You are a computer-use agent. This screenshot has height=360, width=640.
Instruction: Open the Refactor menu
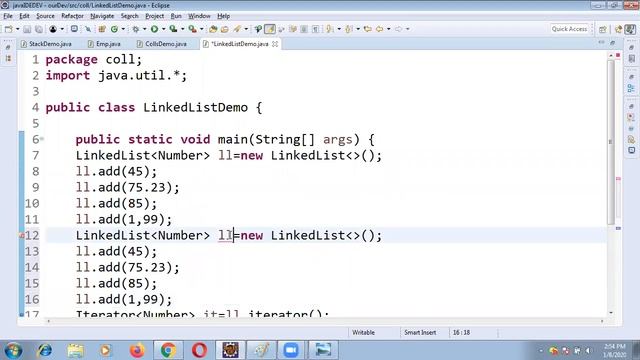(x=72, y=16)
